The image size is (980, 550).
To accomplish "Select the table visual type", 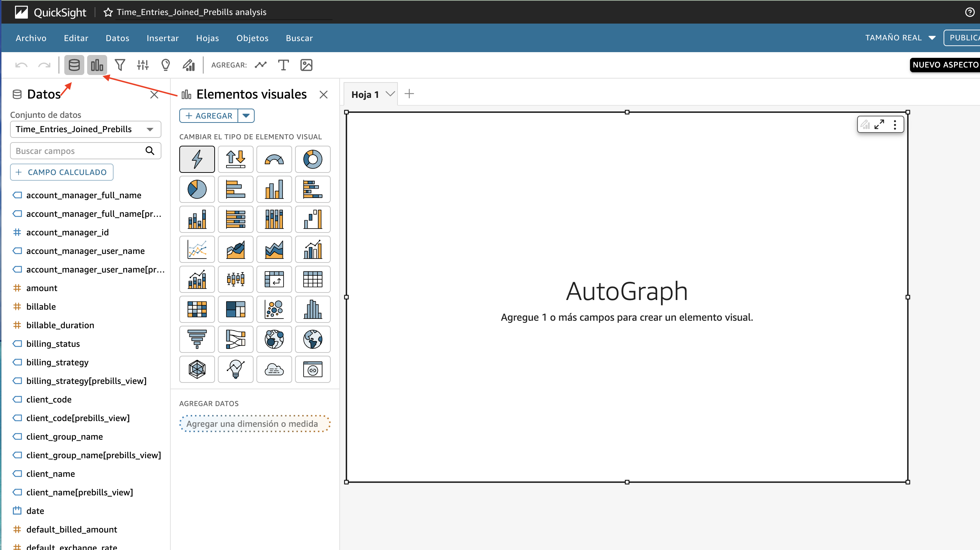I will [x=313, y=279].
